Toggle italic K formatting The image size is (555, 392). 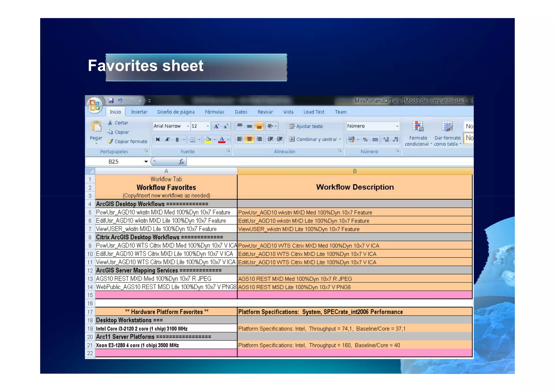tap(167, 140)
